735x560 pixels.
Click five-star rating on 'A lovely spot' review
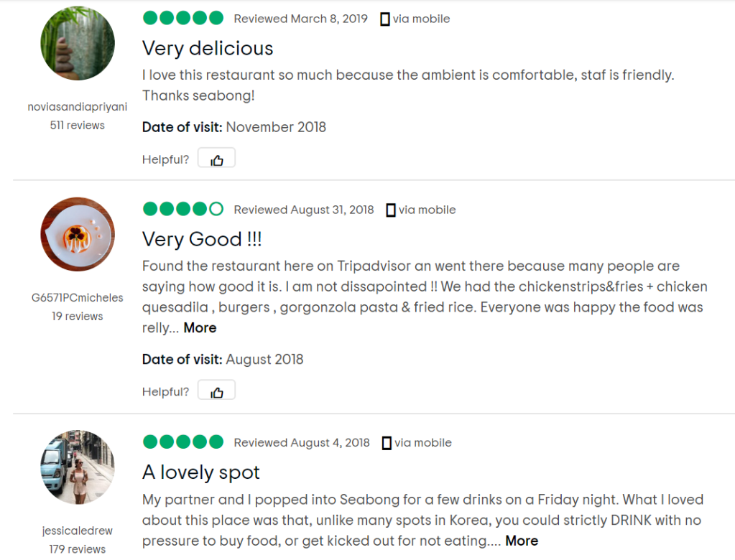[183, 442]
